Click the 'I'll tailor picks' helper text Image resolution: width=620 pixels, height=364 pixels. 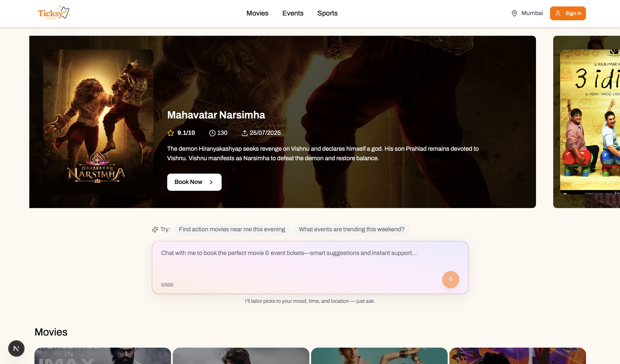point(310,301)
